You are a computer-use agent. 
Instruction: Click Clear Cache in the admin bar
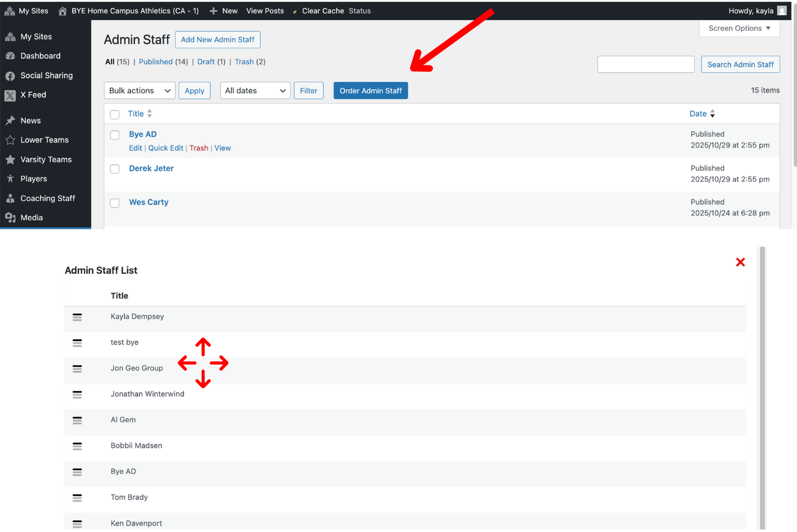point(323,10)
